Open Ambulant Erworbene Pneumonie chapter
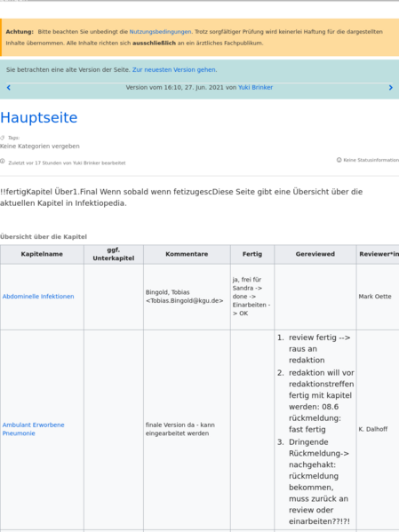Image resolution: width=399 pixels, height=532 pixels. tap(33, 429)
